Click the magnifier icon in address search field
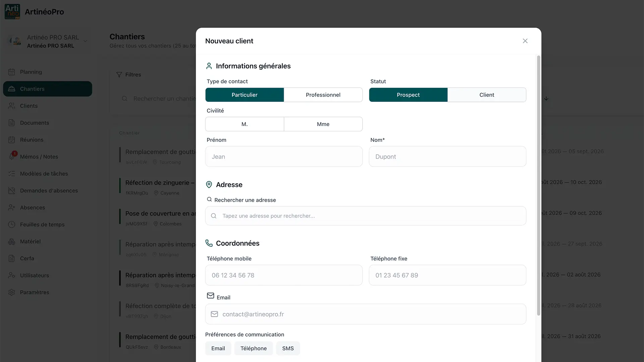644x362 pixels. coord(214,216)
